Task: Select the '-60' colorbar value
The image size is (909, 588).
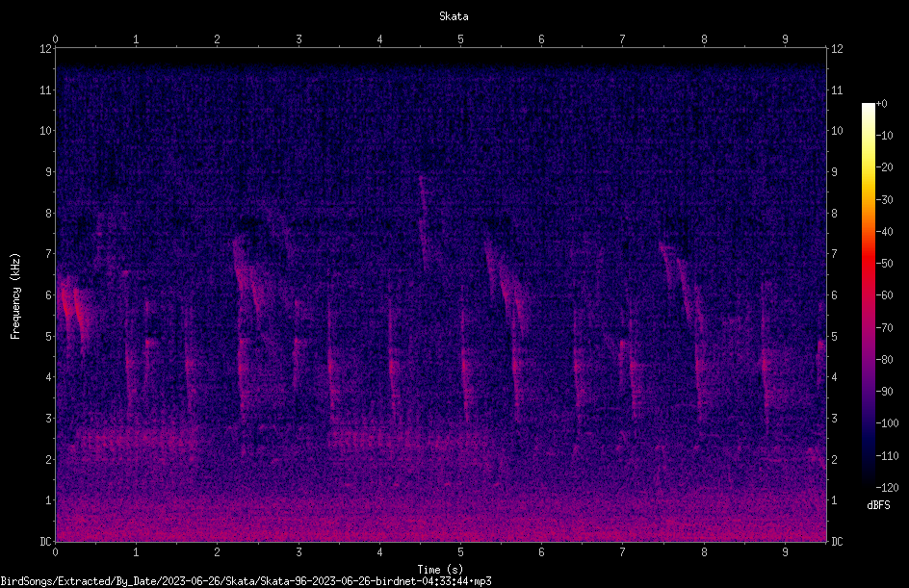Action: [x=885, y=294]
